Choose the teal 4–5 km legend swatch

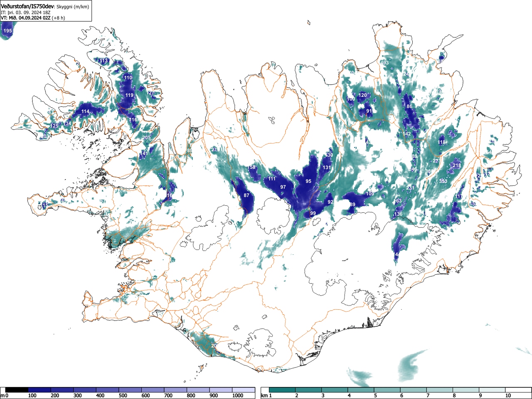point(361,390)
